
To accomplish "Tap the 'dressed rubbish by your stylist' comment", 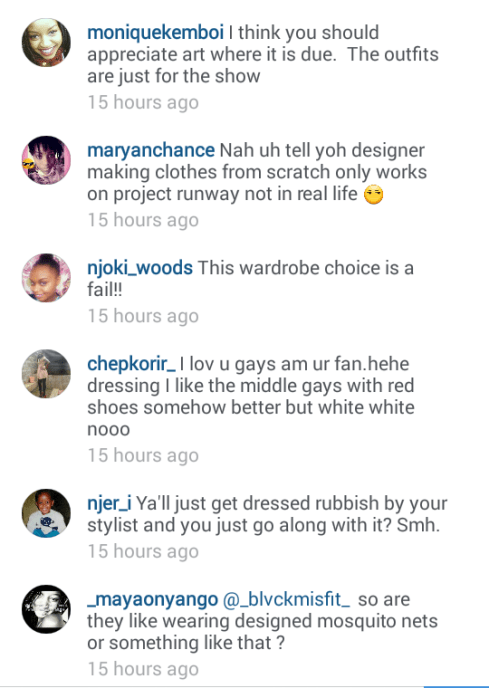I will [267, 514].
